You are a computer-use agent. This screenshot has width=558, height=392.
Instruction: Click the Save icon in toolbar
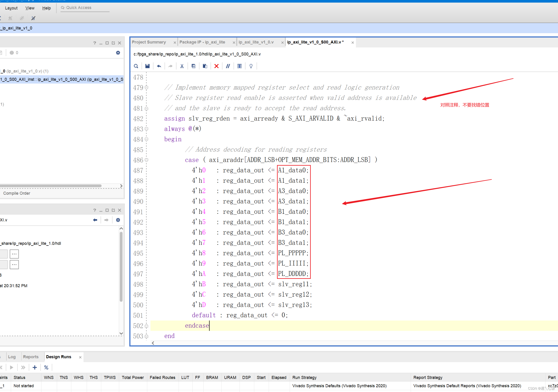point(147,66)
